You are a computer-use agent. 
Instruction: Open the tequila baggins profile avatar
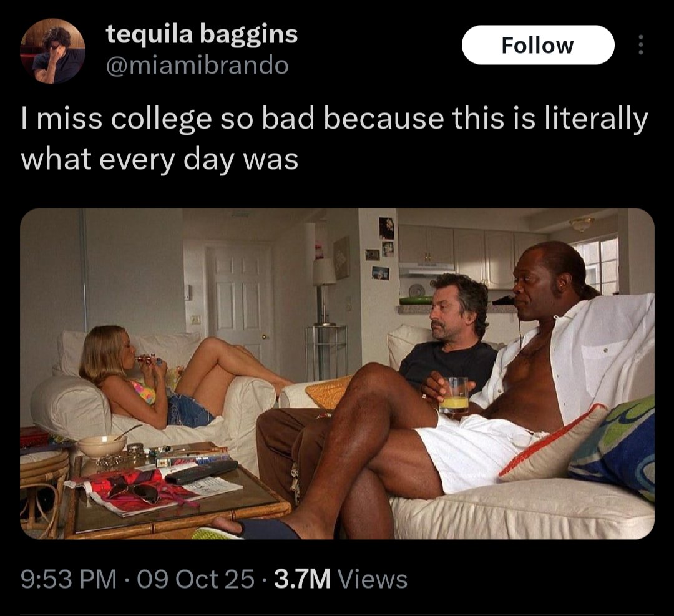[x=52, y=51]
